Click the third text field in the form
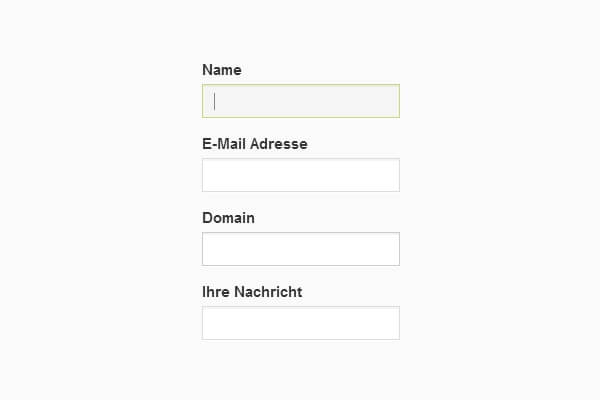Viewport: 600px width, 400px height. point(300,249)
